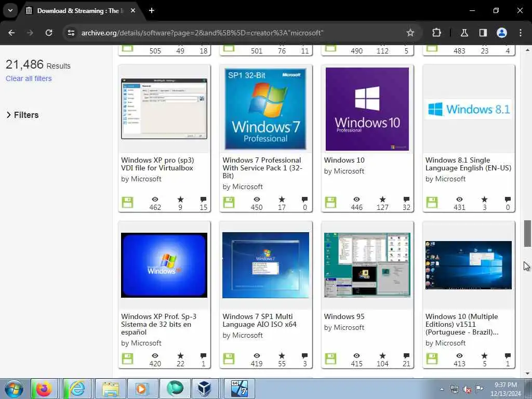Go back to the previous page
The image size is (532, 399).
(11, 33)
